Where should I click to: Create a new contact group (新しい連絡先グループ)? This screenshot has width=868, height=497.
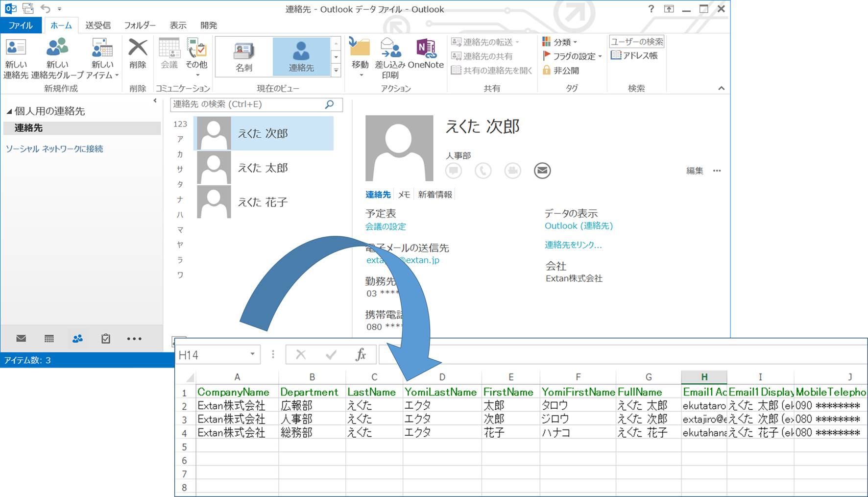[x=57, y=59]
